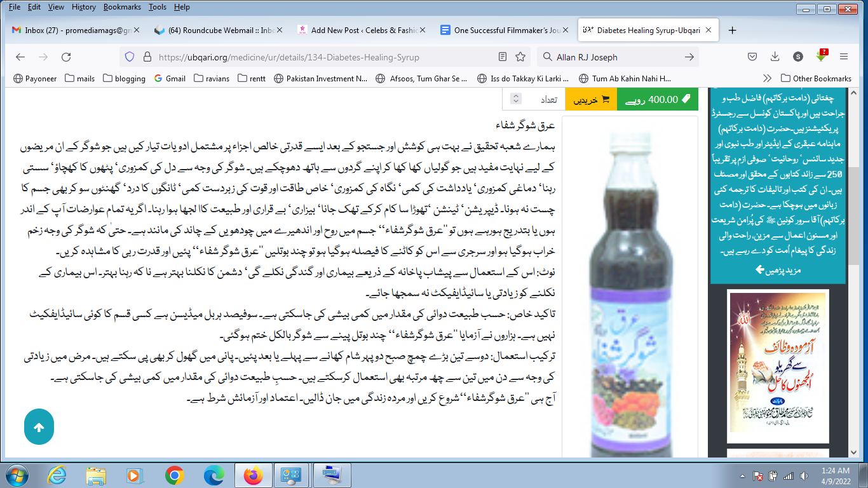Click the Save to Pocket icon
This screenshot has height=488, width=868.
pyautogui.click(x=752, y=57)
